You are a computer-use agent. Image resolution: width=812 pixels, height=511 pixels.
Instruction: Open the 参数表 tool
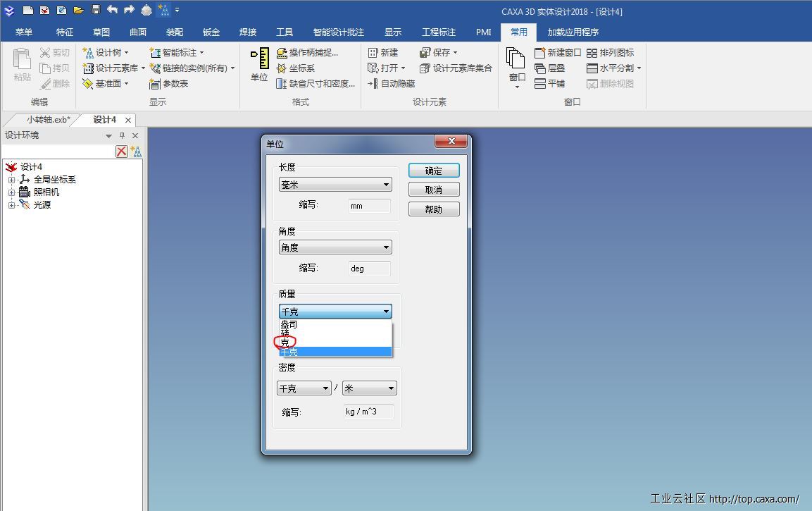169,83
